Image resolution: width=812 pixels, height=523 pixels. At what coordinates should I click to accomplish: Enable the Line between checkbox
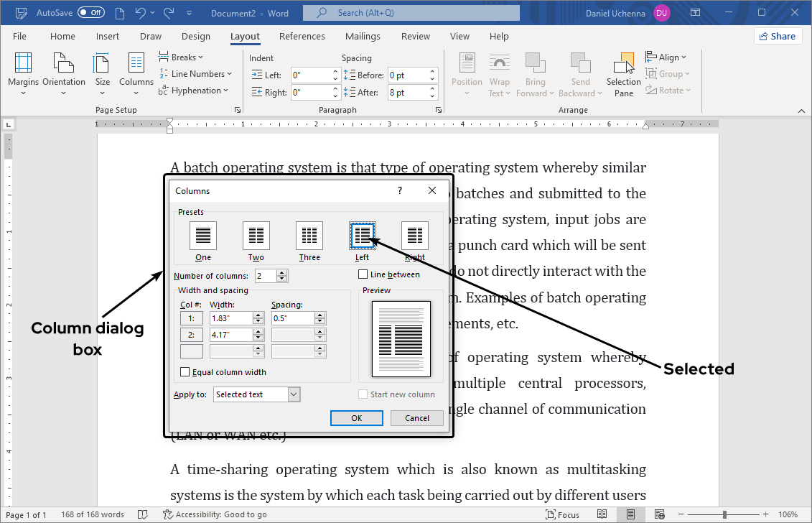tap(363, 274)
